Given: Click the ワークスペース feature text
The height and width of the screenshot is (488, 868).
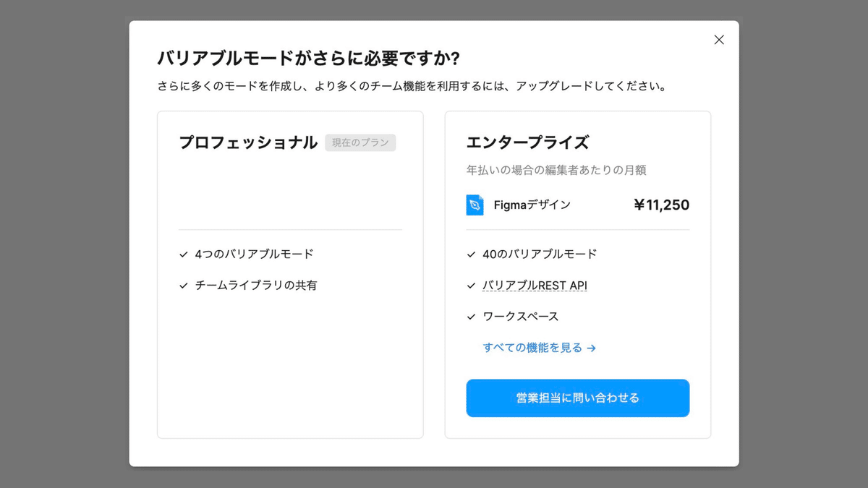Looking at the screenshot, I should point(521,317).
